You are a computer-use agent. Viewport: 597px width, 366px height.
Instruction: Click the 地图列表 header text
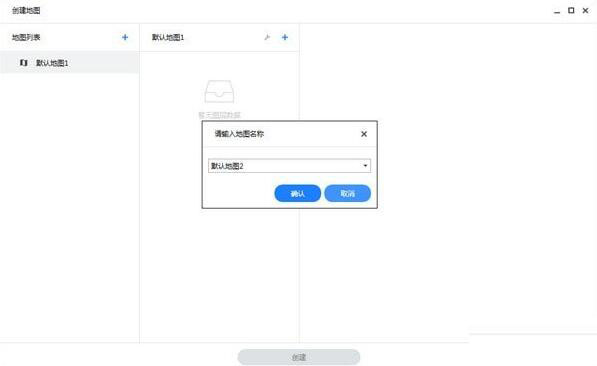click(x=26, y=37)
